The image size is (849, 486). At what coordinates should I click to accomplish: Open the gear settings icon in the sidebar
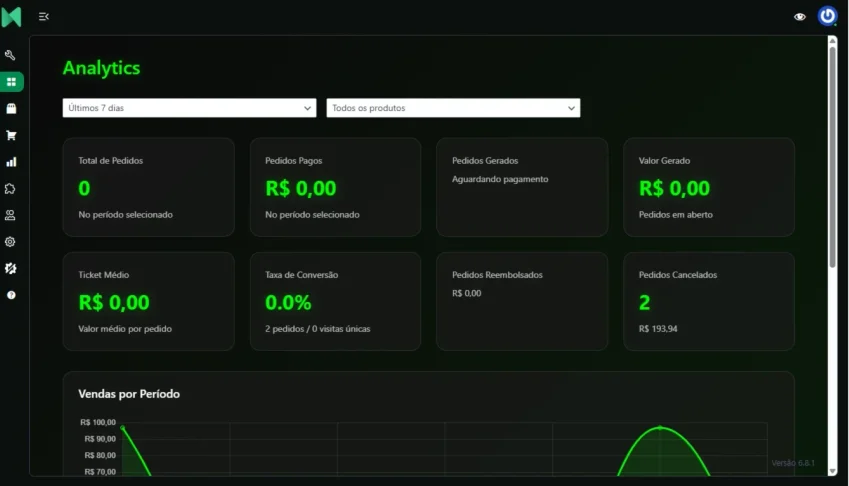pos(10,242)
